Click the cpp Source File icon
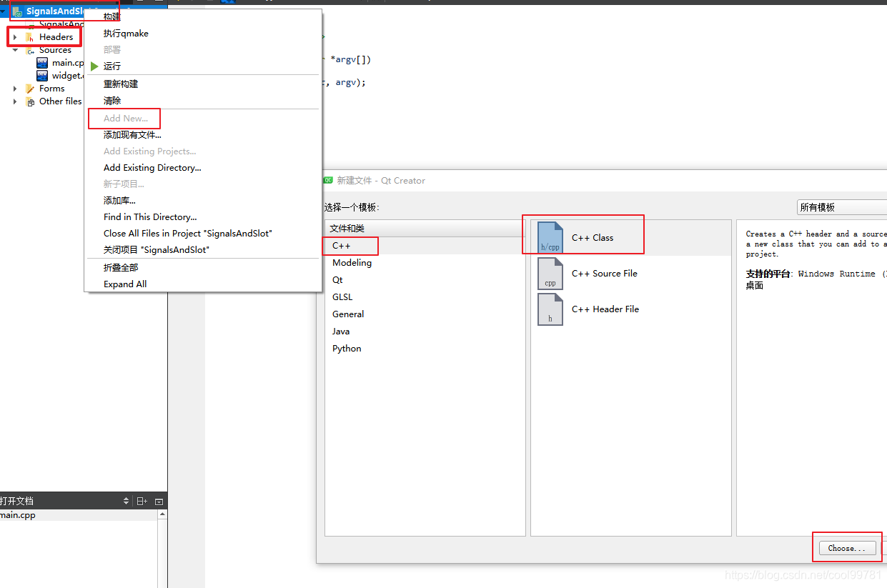Screen dimensions: 887x588 (550, 274)
